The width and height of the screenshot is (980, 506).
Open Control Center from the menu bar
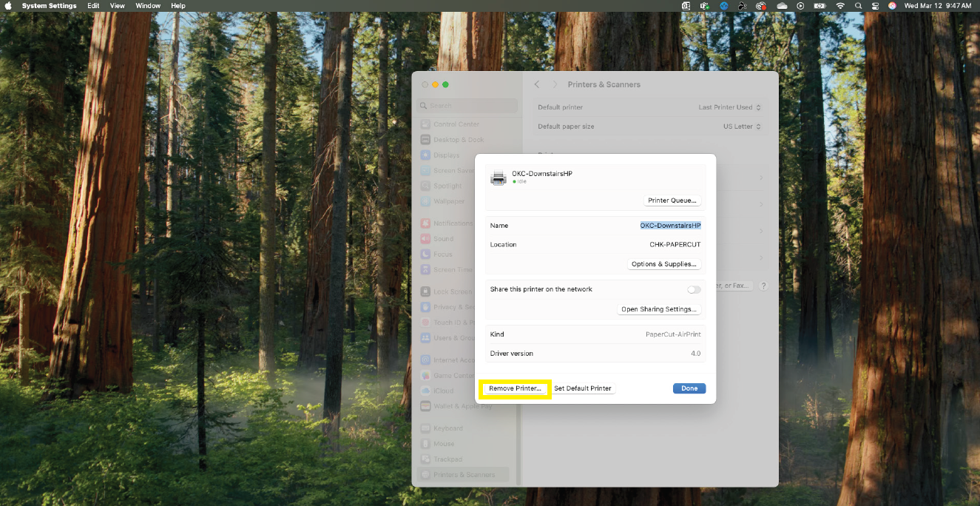(875, 6)
